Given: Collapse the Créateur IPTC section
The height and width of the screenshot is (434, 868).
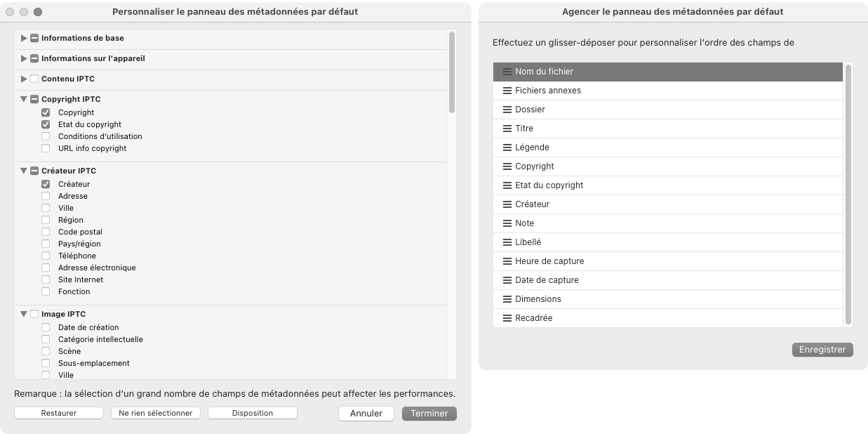Looking at the screenshot, I should [x=24, y=171].
